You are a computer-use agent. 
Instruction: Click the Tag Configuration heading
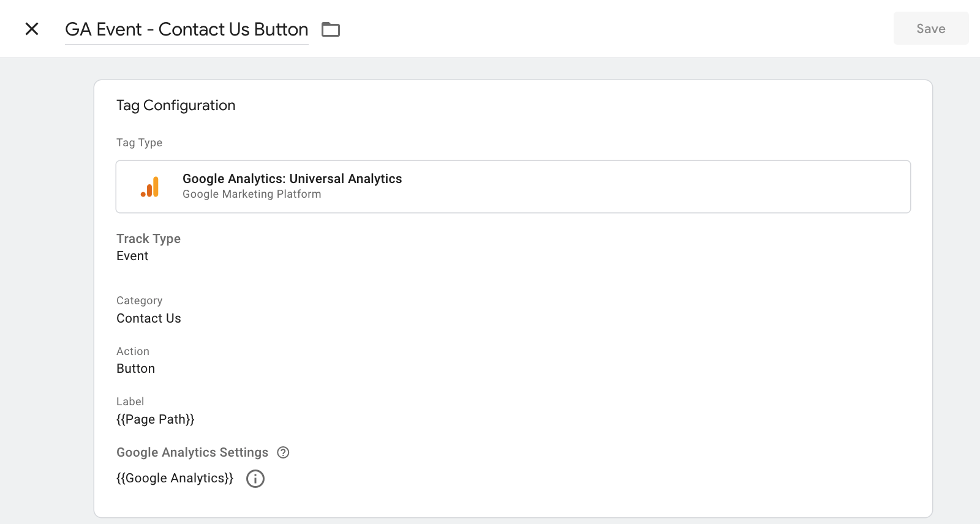[x=176, y=105]
